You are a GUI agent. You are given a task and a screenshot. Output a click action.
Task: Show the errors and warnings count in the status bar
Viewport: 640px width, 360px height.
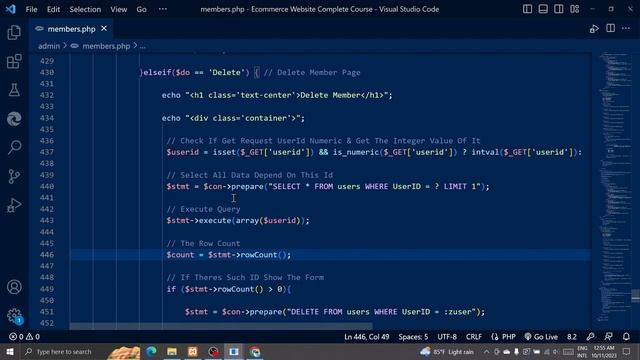24,337
